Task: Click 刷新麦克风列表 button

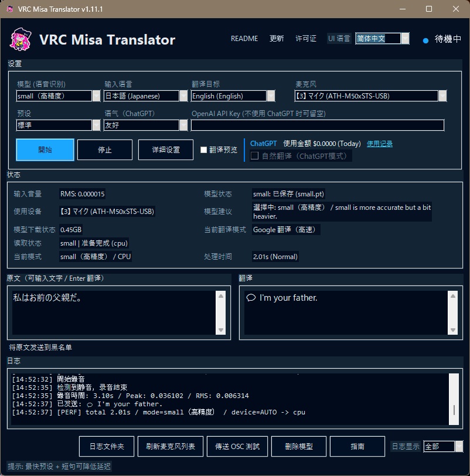Action: pyautogui.click(x=170, y=446)
